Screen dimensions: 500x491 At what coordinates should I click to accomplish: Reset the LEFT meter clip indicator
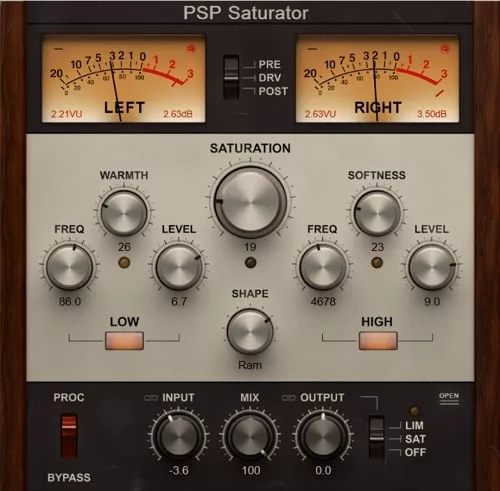[191, 49]
